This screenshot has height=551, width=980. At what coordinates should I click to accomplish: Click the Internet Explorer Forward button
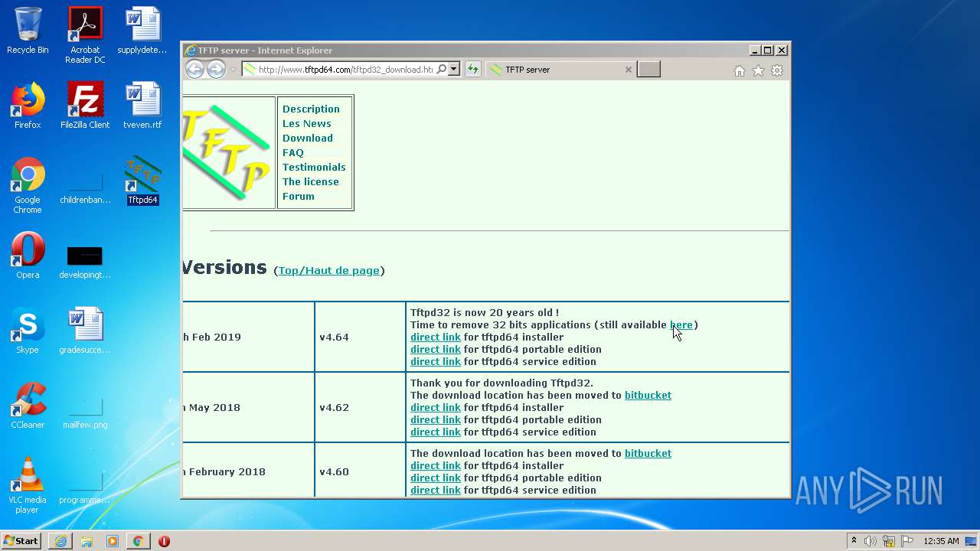tap(216, 70)
